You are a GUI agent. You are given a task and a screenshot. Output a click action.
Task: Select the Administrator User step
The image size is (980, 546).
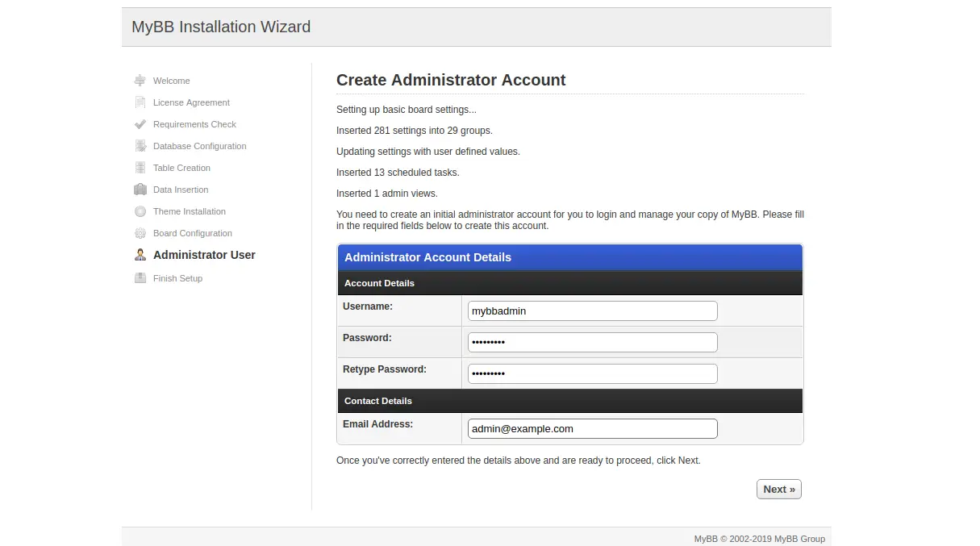coord(204,255)
